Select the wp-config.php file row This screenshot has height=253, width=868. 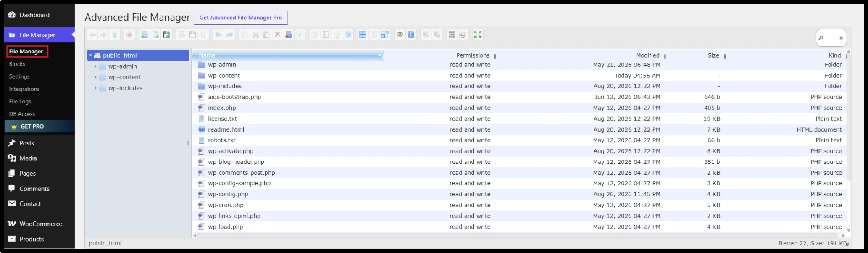(x=519, y=194)
